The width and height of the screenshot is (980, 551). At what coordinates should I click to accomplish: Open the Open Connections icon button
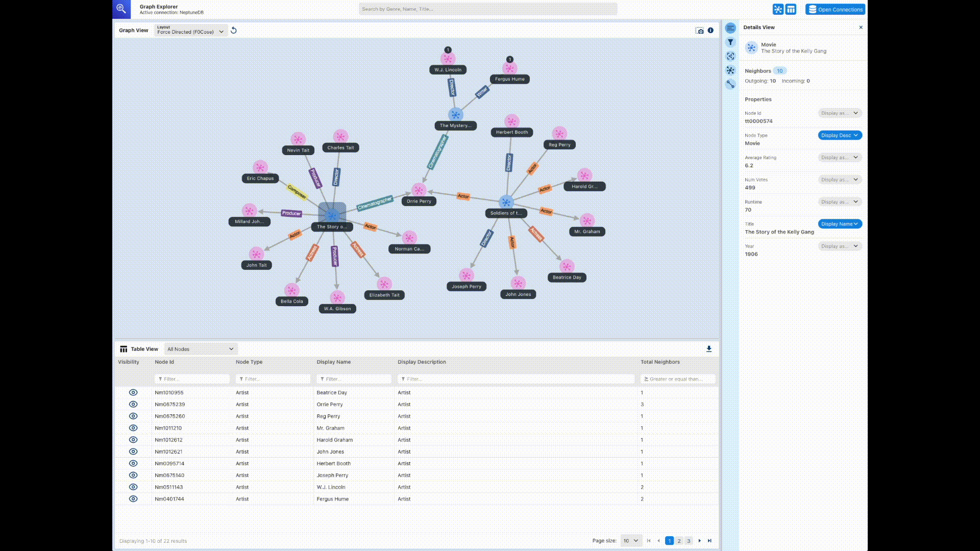813,9
